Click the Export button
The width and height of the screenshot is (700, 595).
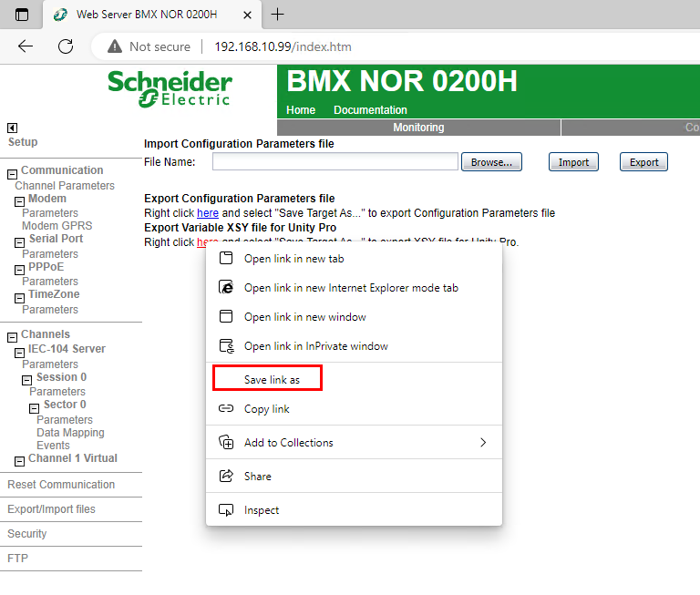[x=643, y=162]
